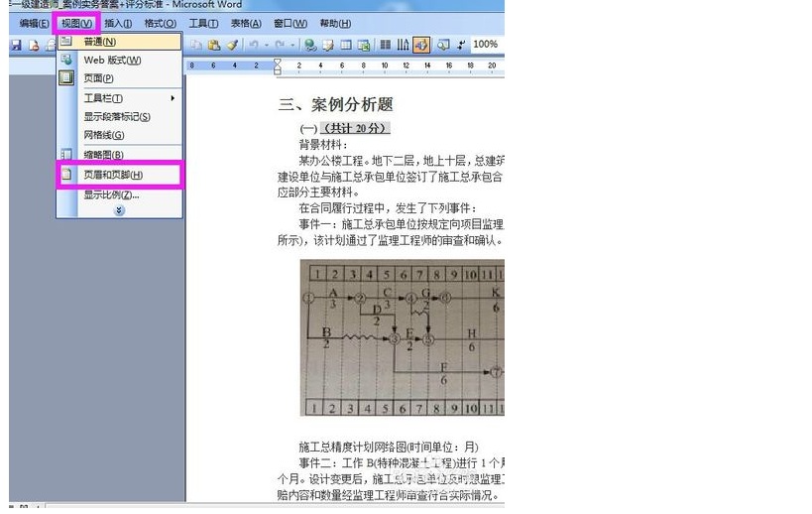Click the line starting 事件二:工作 B
Image resolution: width=812 pixels, height=514 pixels.
point(402,462)
